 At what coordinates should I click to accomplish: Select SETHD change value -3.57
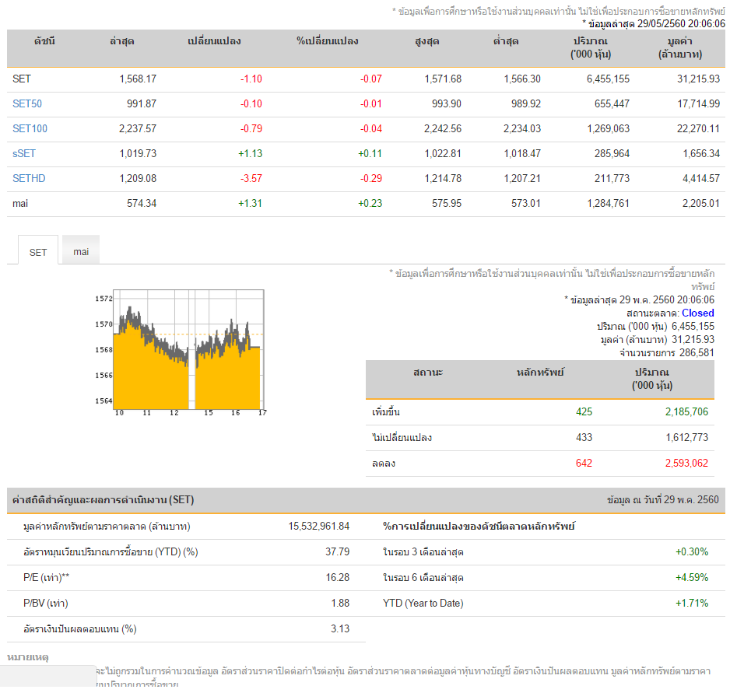point(251,179)
